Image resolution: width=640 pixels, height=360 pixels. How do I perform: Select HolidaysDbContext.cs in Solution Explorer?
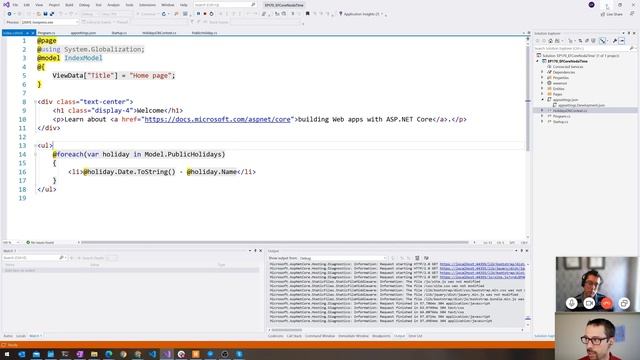tap(570, 111)
